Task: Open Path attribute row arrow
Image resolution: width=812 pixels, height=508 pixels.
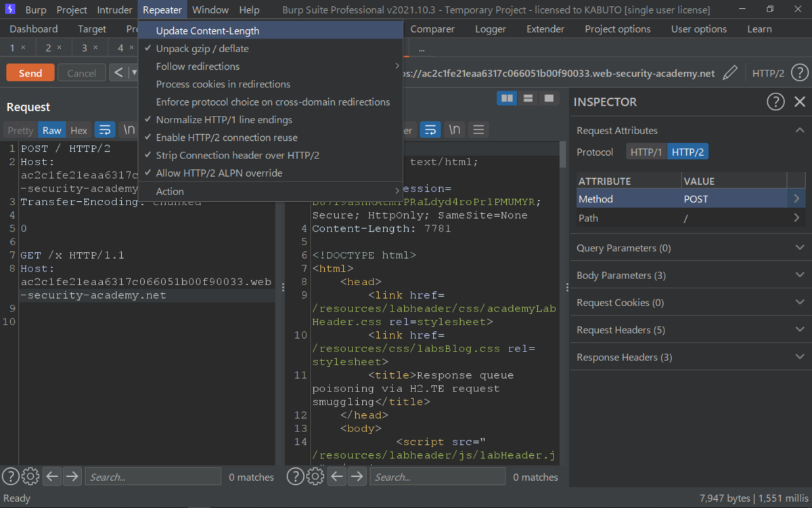Action: pos(796,218)
